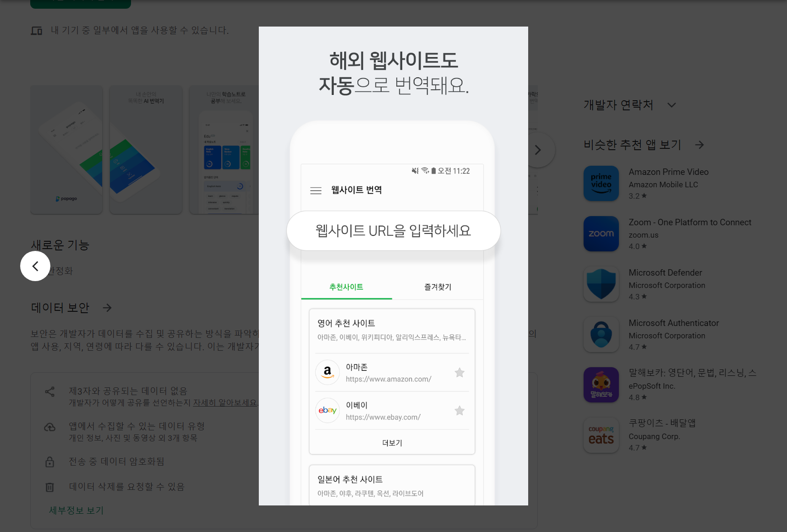787x532 pixels.
Task: Open the 말해보카 app icon
Action: point(601,385)
